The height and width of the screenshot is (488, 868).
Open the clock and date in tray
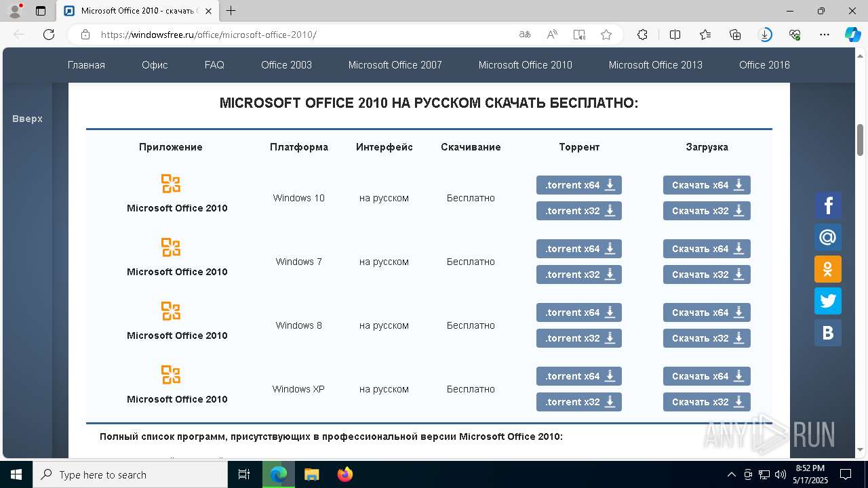click(810, 474)
